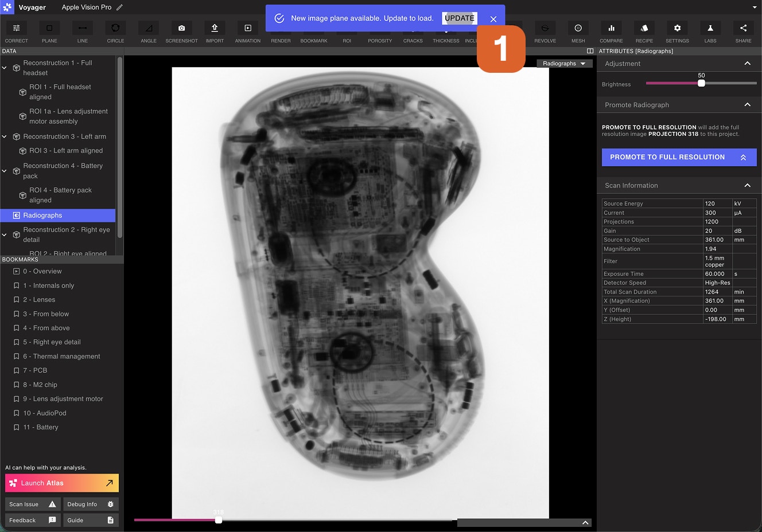Collapse the Adjustment panel section
The image size is (762, 532).
747,64
